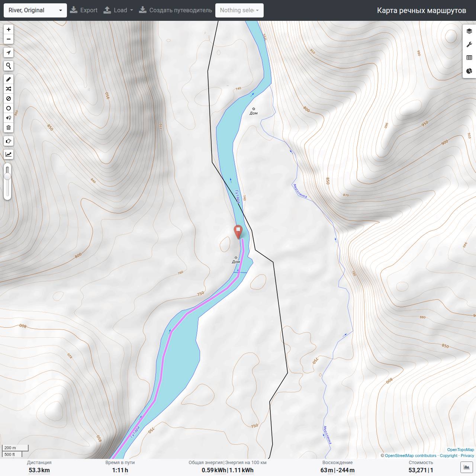Click Создать путеводитель in the toolbar
The width and height of the screenshot is (476, 476).
pyautogui.click(x=176, y=10)
